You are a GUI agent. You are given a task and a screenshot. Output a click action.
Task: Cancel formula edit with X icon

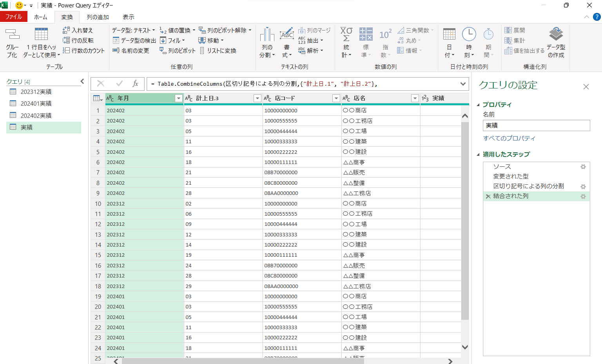coord(101,83)
